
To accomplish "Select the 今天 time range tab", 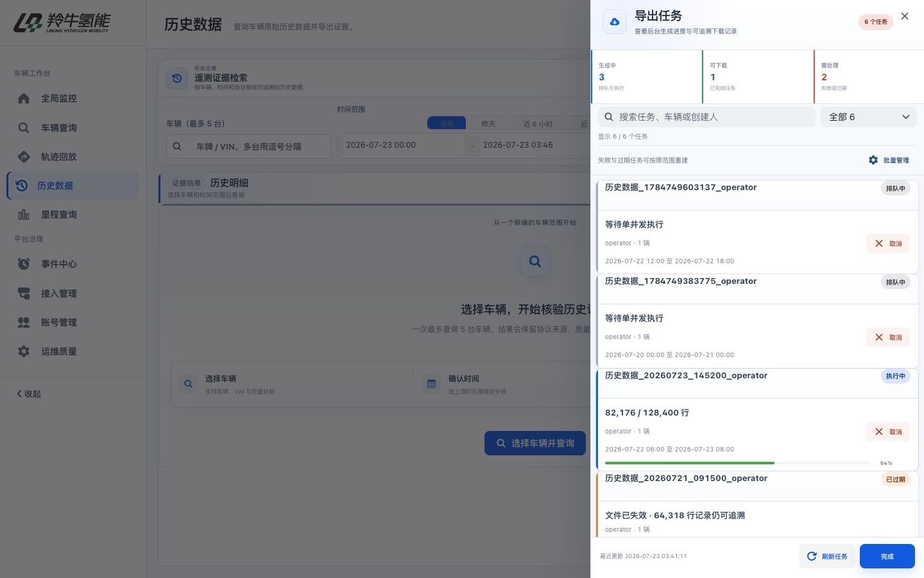I will (447, 123).
